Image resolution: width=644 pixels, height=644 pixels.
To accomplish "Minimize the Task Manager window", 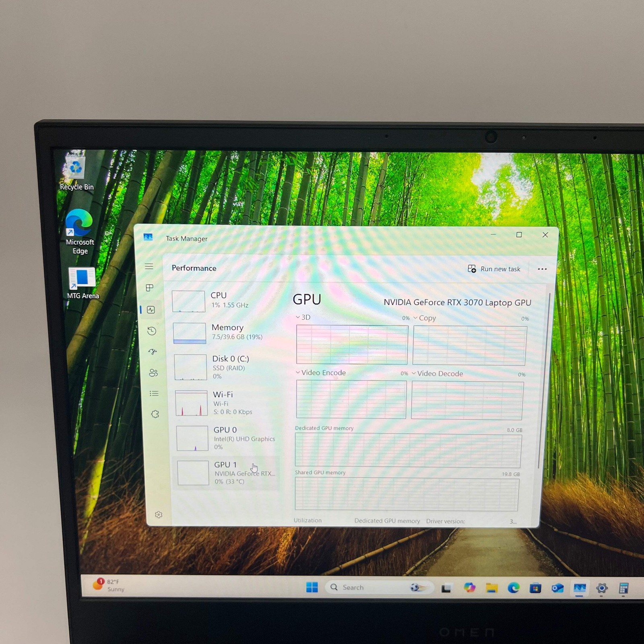I will point(493,234).
